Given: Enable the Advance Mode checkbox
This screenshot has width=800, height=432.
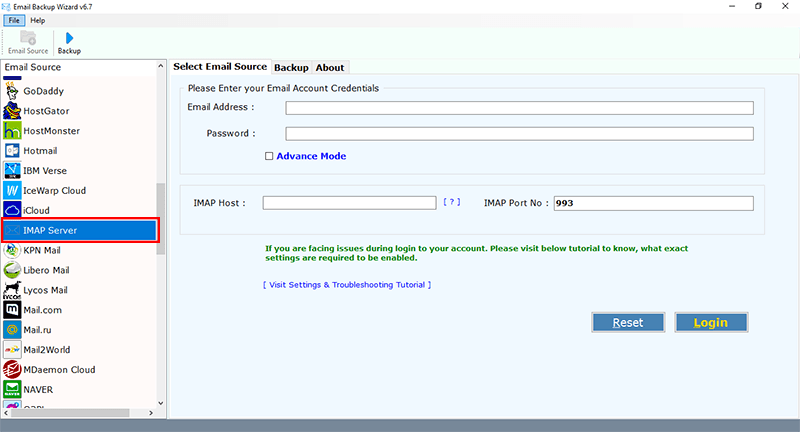Looking at the screenshot, I should click(x=269, y=156).
